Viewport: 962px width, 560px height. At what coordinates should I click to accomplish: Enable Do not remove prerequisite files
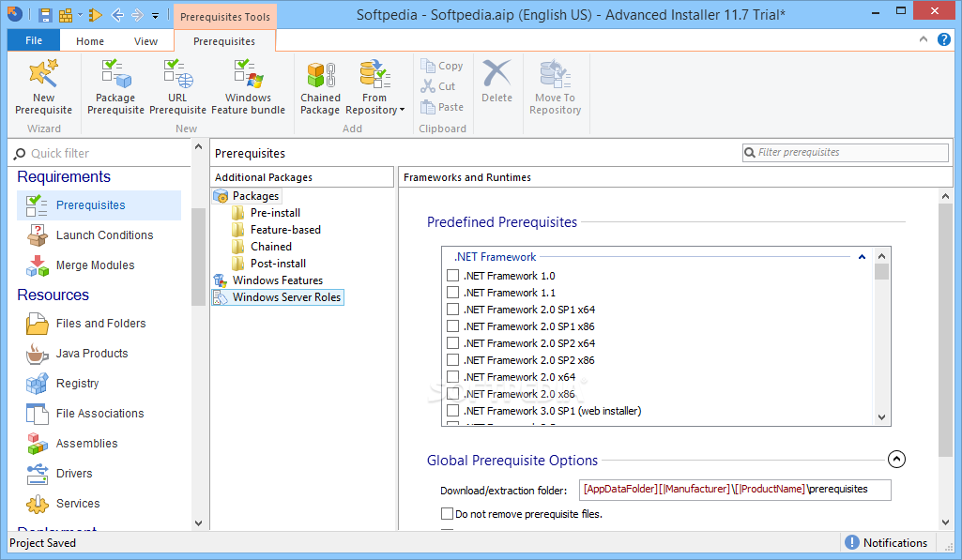(448, 513)
